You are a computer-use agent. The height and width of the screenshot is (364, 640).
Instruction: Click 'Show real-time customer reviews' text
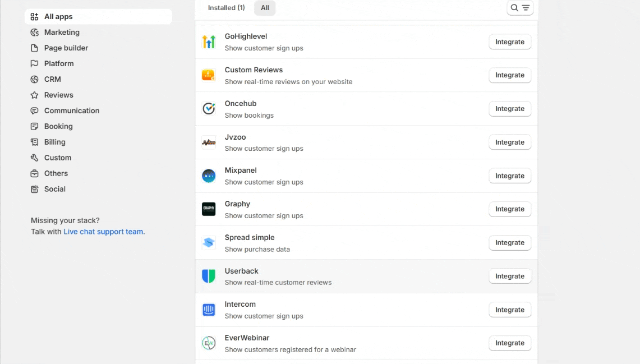click(x=278, y=282)
